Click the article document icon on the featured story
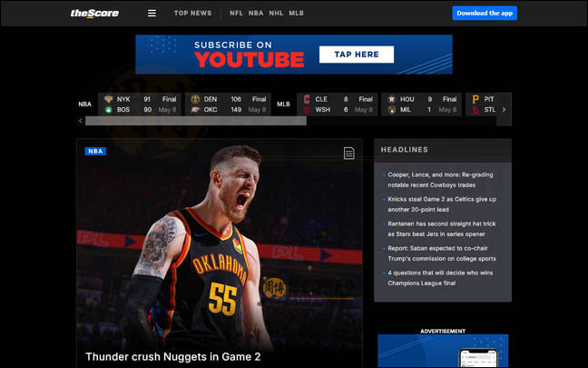 tap(348, 153)
